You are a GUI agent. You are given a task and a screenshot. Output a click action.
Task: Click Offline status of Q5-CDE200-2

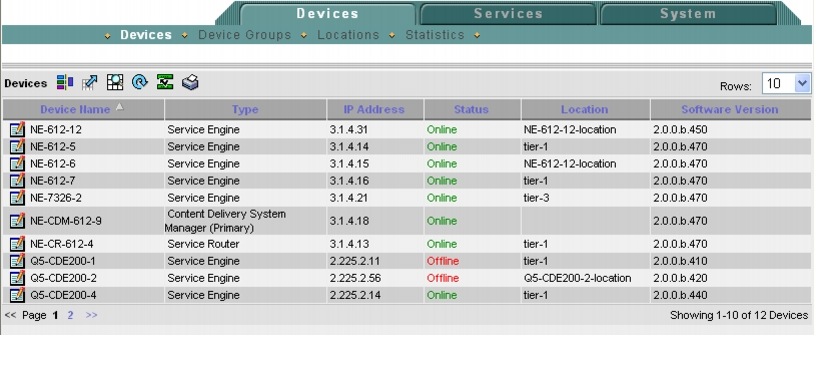point(442,278)
